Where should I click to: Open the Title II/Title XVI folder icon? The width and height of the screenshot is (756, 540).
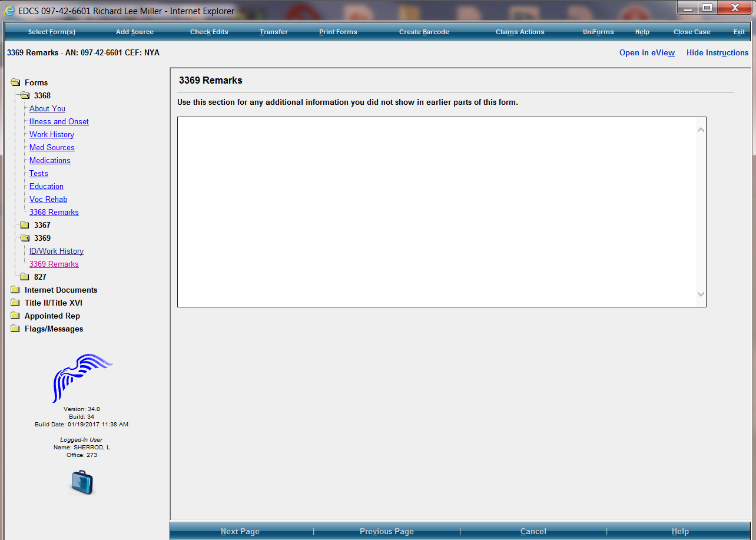(x=15, y=303)
